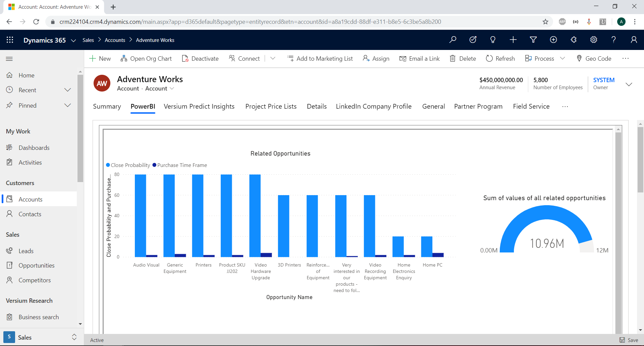644x346 pixels.
Task: Click Add to Marketing List button
Action: [x=320, y=58]
